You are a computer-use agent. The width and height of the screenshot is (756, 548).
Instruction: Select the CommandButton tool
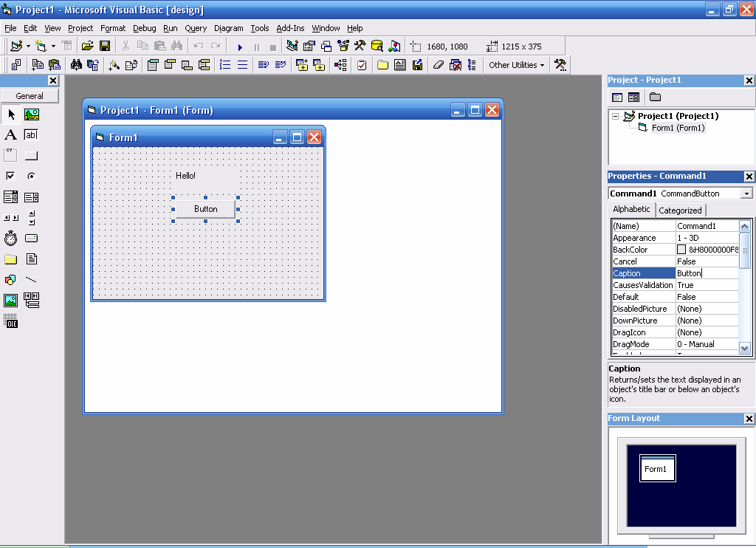point(31,155)
